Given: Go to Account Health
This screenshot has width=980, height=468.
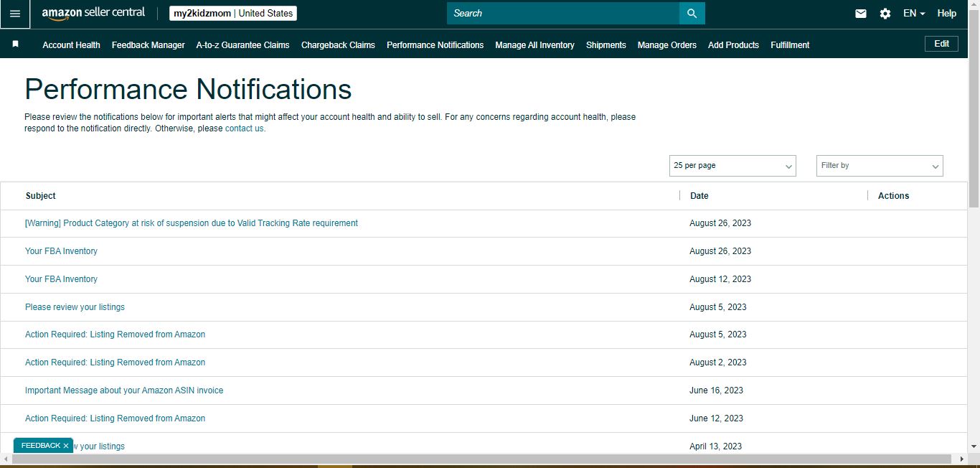Looking at the screenshot, I should (71, 45).
